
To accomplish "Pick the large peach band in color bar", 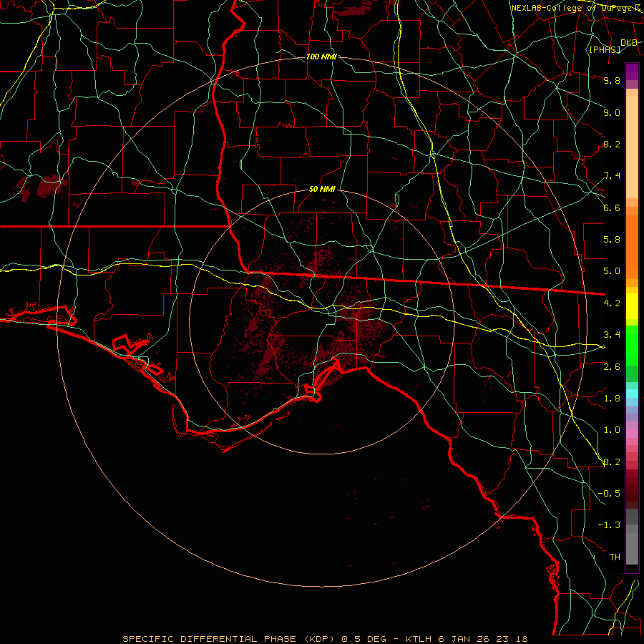I will [x=632, y=147].
